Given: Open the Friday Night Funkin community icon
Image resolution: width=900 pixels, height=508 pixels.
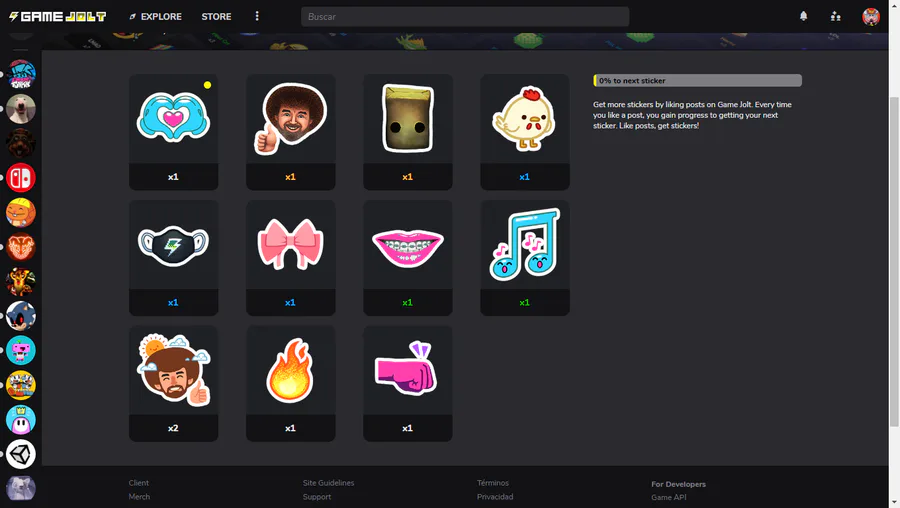Looking at the screenshot, I should tap(21, 75).
